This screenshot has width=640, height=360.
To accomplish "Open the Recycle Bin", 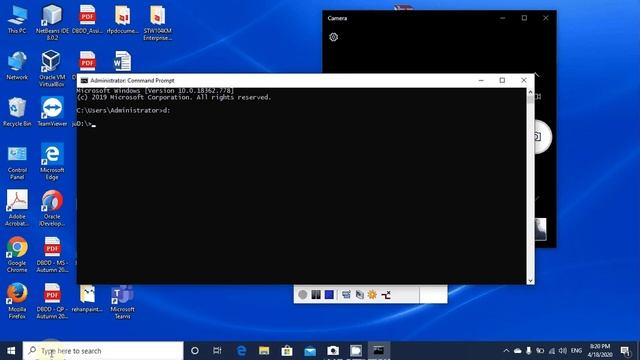I will pyautogui.click(x=17, y=112).
